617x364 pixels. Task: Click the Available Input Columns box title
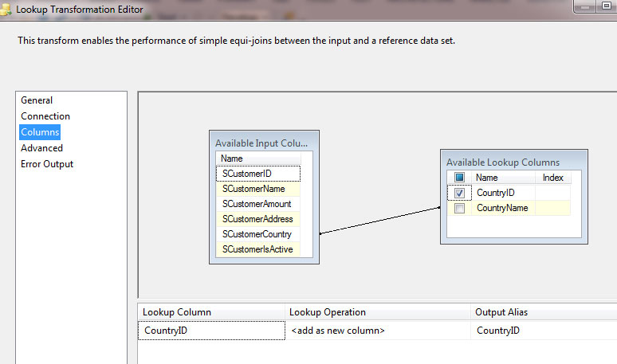click(261, 143)
